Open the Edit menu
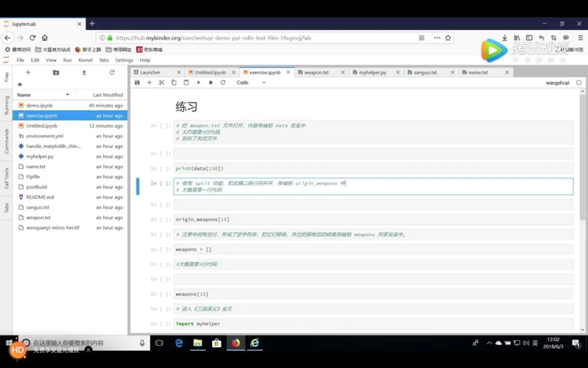Viewport: 588px width, 368px height. coord(35,60)
